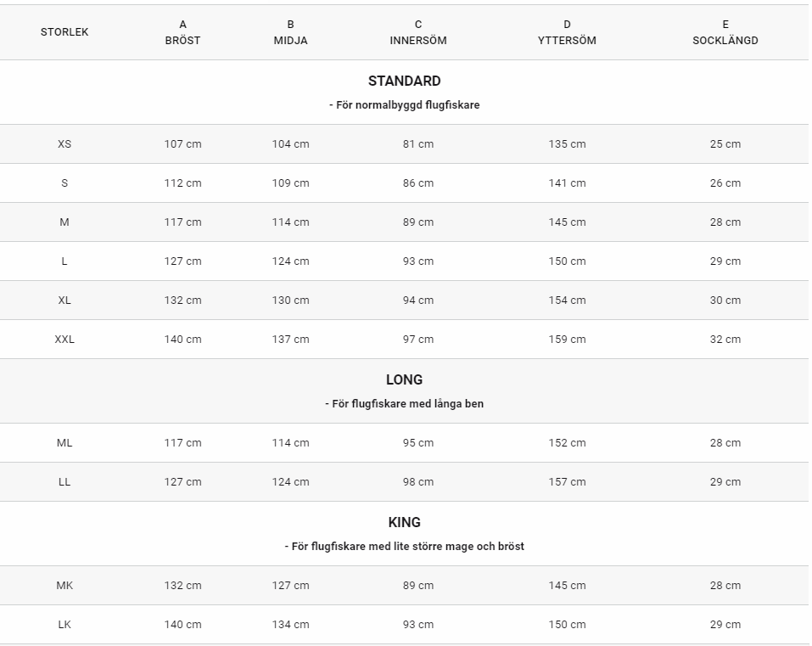Click the E SOCKLÄNGD column header
The width and height of the screenshot is (812, 646).
pyautogui.click(x=725, y=32)
